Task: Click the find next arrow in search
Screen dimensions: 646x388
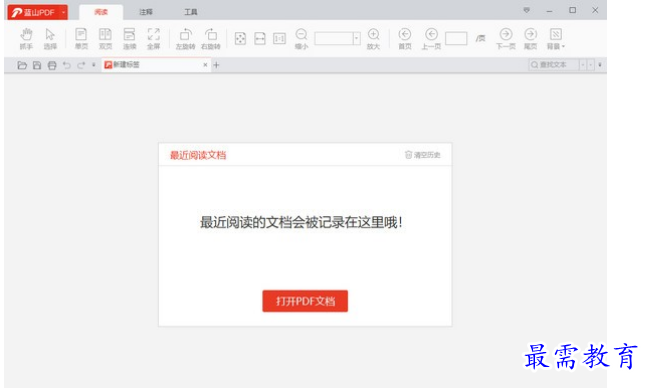Action: [590, 65]
